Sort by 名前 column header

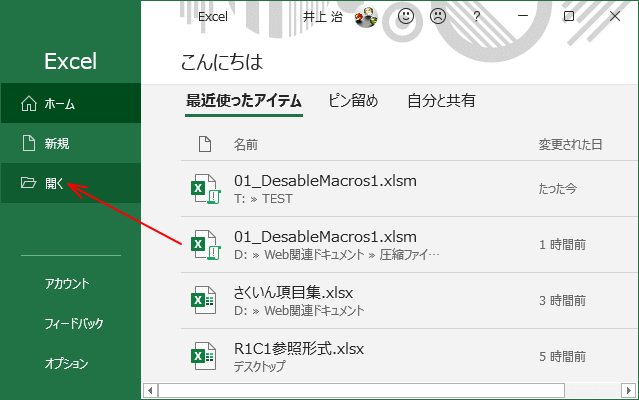coord(245,145)
